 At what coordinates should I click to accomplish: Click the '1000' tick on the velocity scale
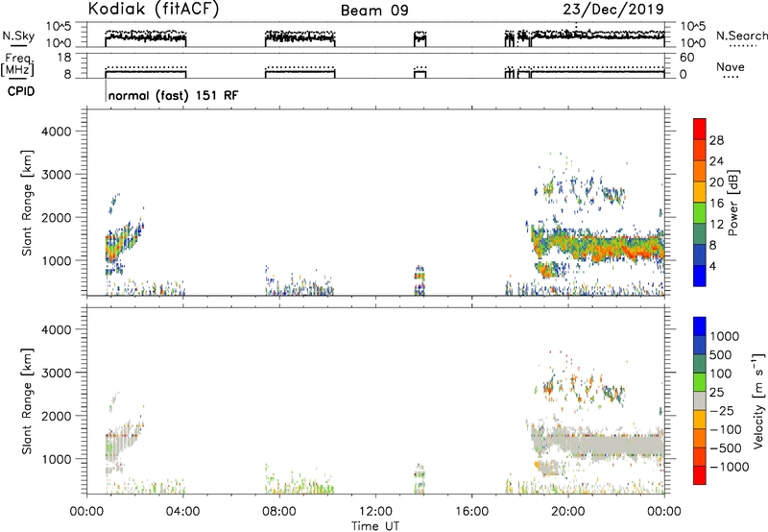725,336
